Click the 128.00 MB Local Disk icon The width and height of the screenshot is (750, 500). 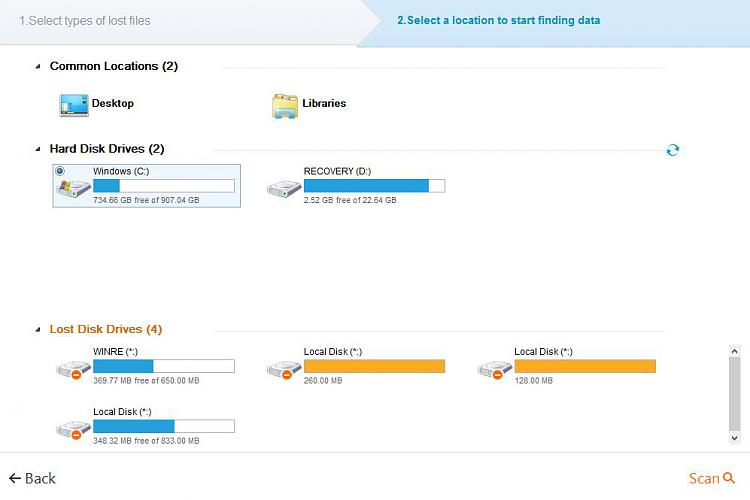click(x=495, y=370)
